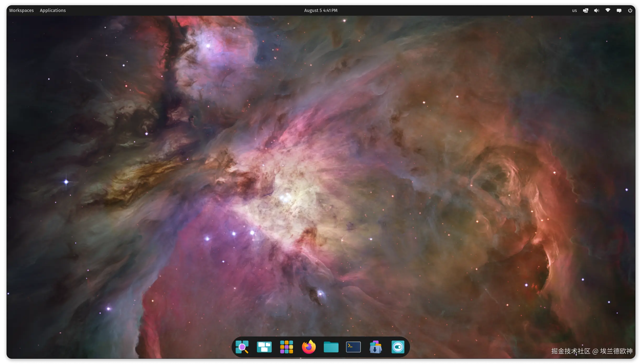Launch the Files application
The height and width of the screenshot is (364, 642).
(x=331, y=347)
